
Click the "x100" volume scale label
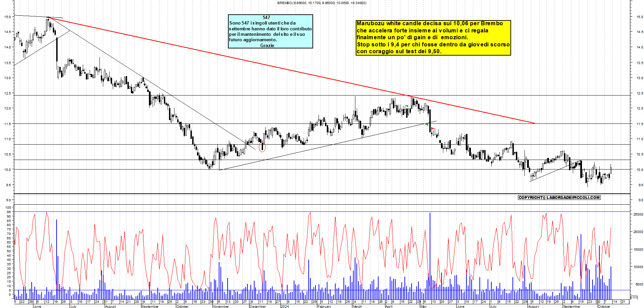pyautogui.click(x=634, y=298)
